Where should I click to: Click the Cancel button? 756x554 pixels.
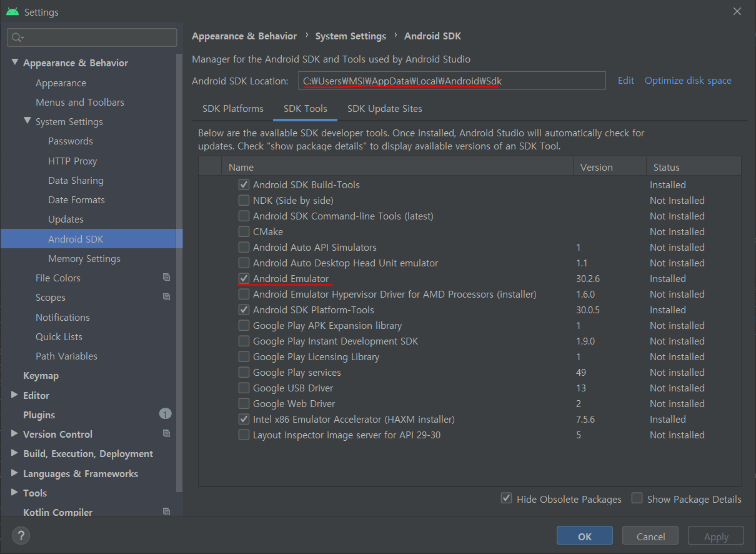coord(650,536)
